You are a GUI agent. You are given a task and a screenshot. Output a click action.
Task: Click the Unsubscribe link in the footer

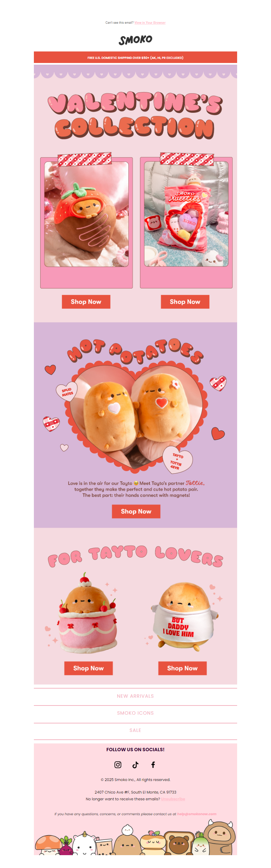(x=173, y=799)
